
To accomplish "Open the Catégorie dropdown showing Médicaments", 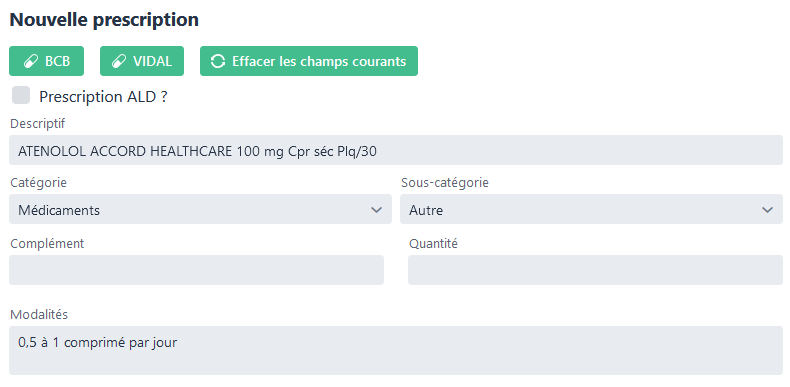I will pos(201,209).
